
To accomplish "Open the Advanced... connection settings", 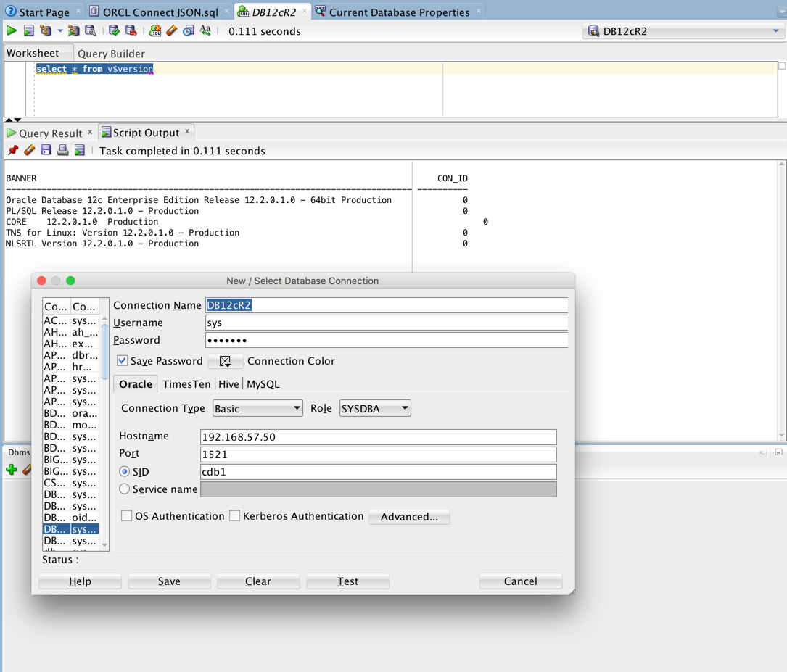I will [409, 517].
